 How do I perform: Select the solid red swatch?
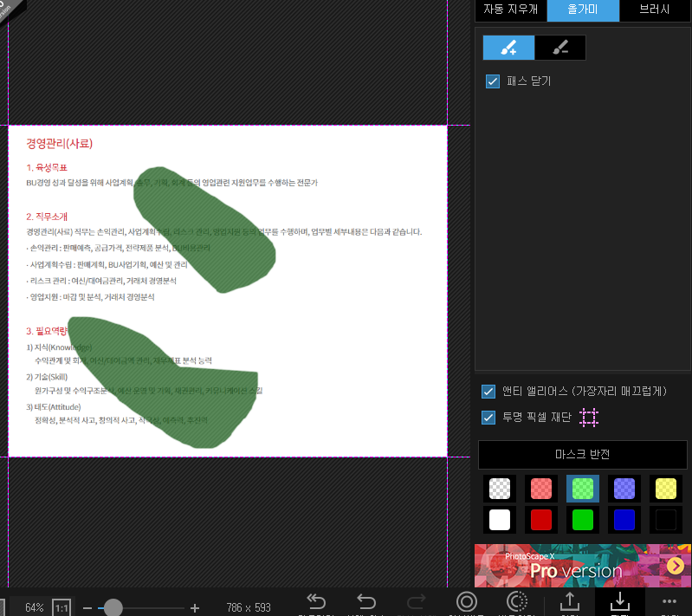[541, 520]
